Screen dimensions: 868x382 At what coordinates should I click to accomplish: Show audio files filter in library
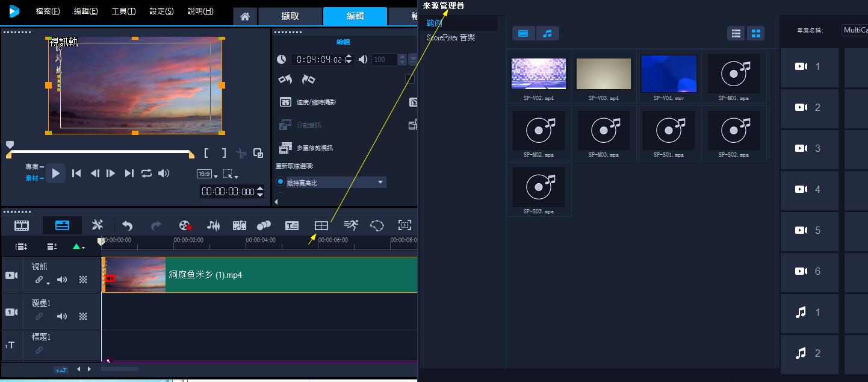click(547, 33)
